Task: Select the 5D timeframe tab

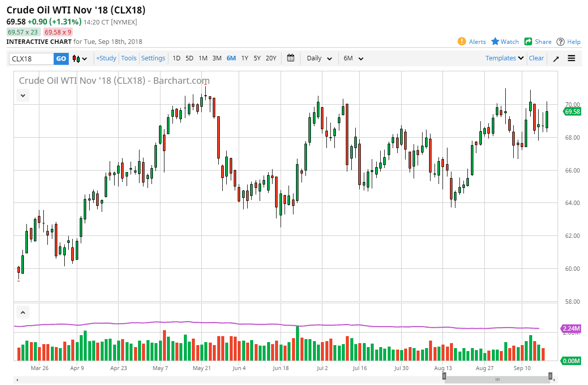Action: click(189, 58)
